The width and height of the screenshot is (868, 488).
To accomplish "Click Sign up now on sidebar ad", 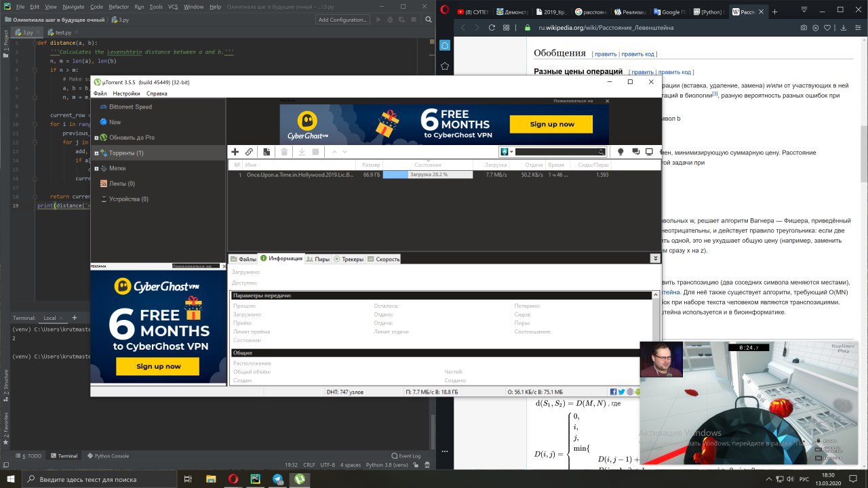I will tap(158, 366).
